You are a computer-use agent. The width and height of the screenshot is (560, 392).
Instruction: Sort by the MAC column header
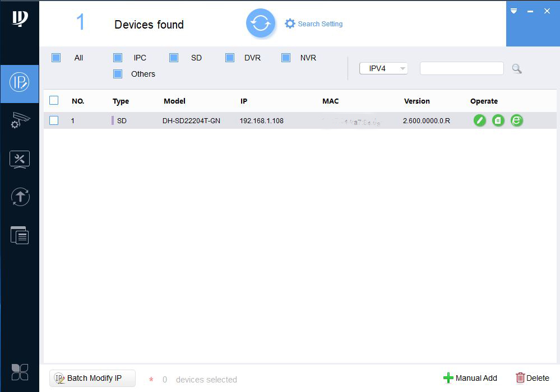(330, 101)
